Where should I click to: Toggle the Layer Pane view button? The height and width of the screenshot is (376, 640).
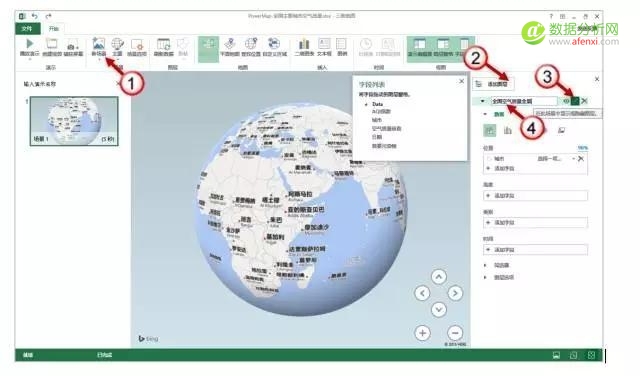(443, 48)
